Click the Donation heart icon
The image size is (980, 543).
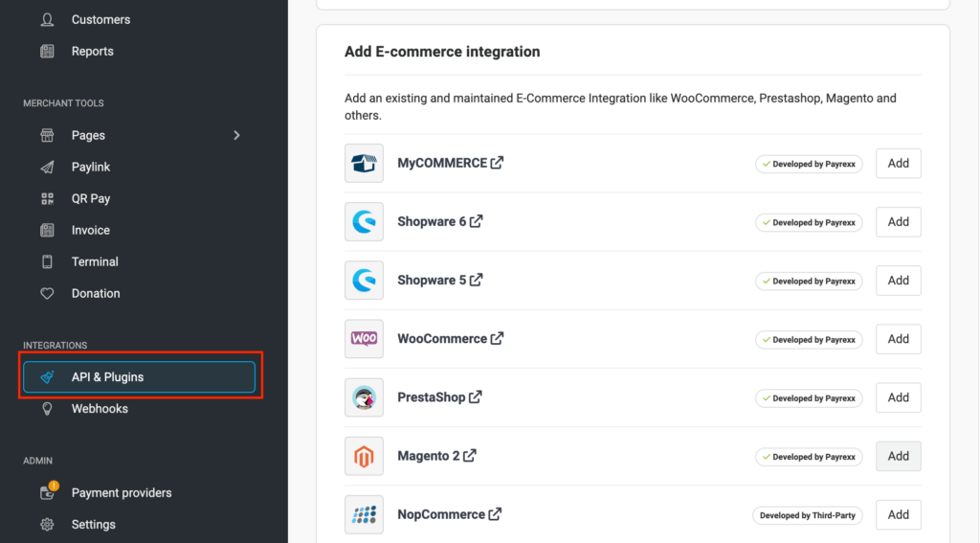(47, 293)
